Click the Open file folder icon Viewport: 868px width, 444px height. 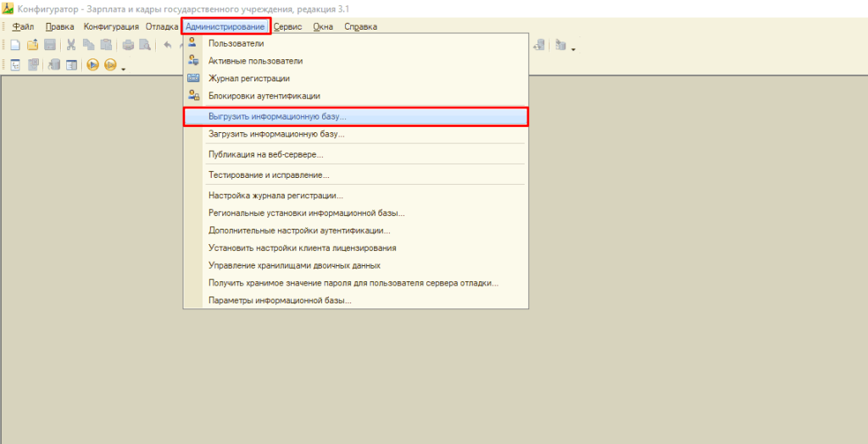[33, 46]
